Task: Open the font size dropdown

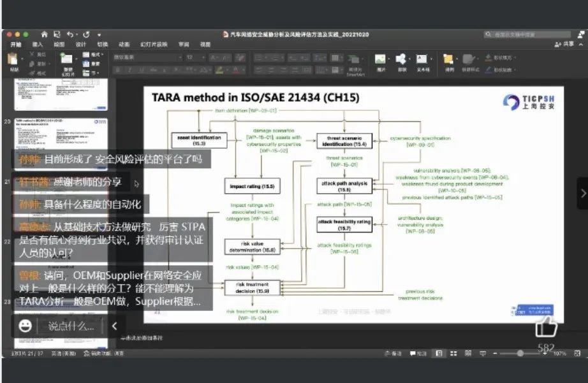Action: 193,57
